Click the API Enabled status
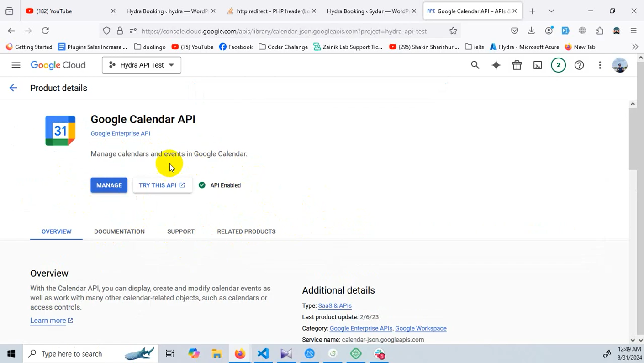This screenshot has height=363, width=644. coord(220,185)
